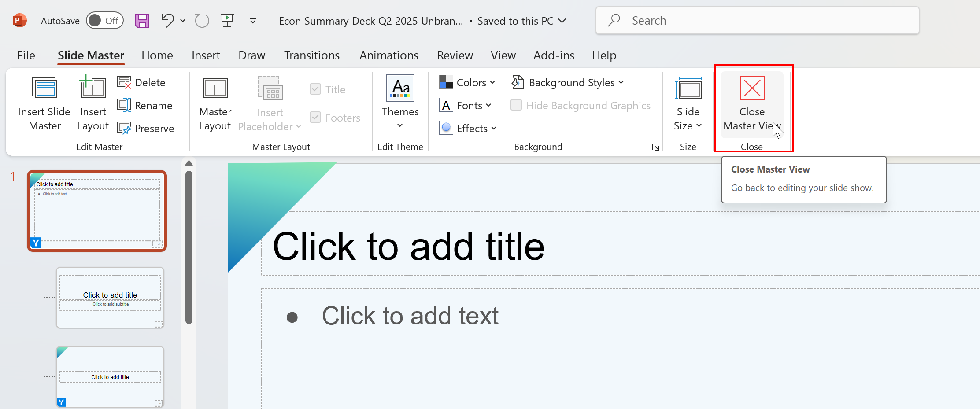Click the thumbnail pane scroll up arrow

click(x=189, y=163)
